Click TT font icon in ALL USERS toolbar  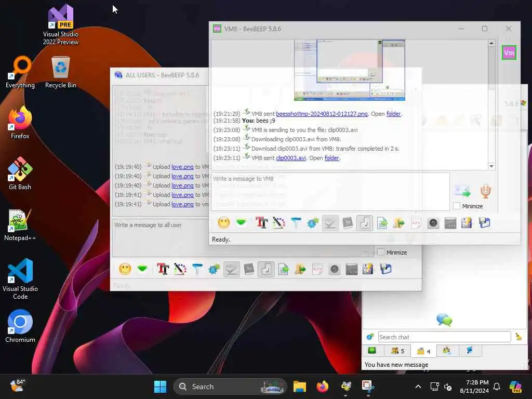click(x=163, y=269)
